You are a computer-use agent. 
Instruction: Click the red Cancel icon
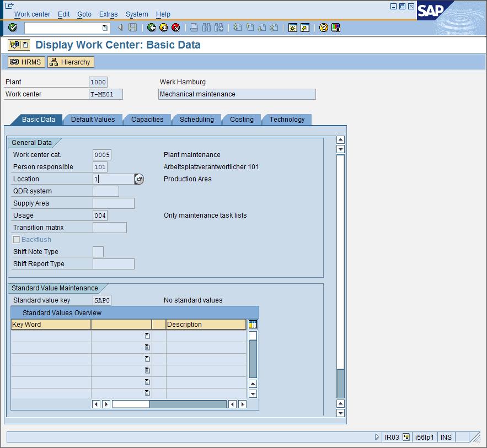point(176,28)
